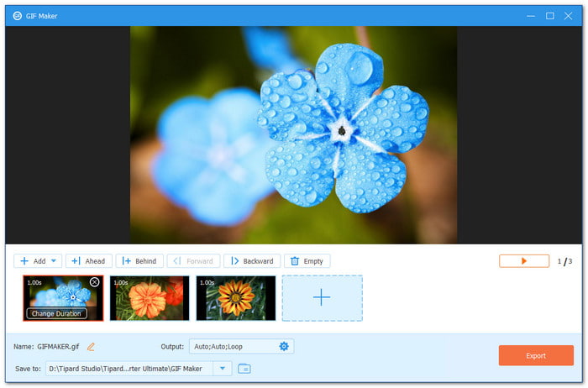This screenshot has height=388, width=588.
Task: Click the 1.00s label on second frame
Action: pyautogui.click(x=121, y=282)
